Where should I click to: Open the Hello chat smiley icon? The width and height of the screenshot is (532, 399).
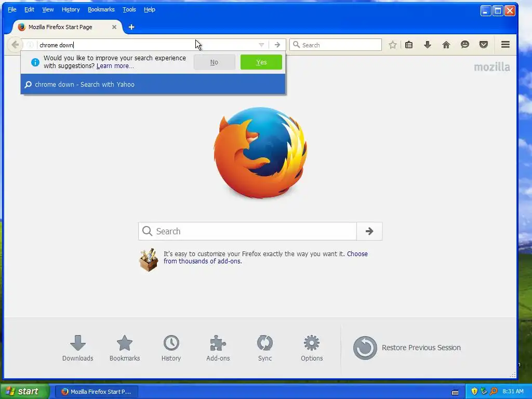click(465, 45)
